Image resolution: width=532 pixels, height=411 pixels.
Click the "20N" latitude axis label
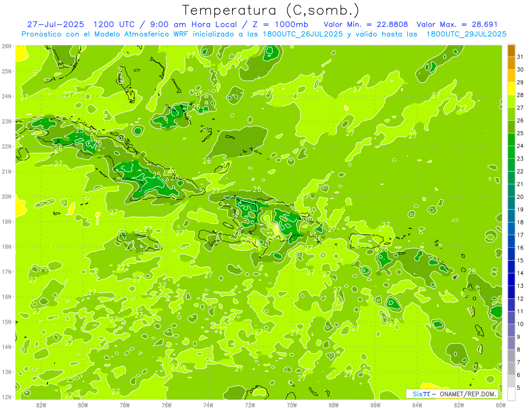(x=6, y=196)
